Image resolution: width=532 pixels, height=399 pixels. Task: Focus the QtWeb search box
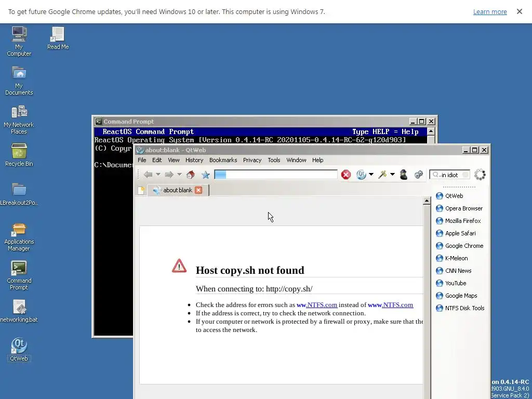pyautogui.click(x=449, y=175)
